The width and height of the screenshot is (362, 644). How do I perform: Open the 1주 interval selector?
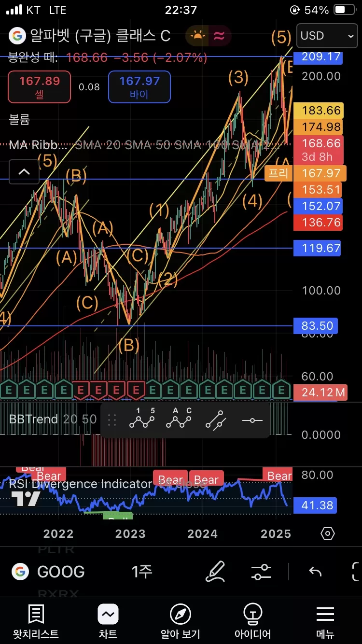(142, 572)
